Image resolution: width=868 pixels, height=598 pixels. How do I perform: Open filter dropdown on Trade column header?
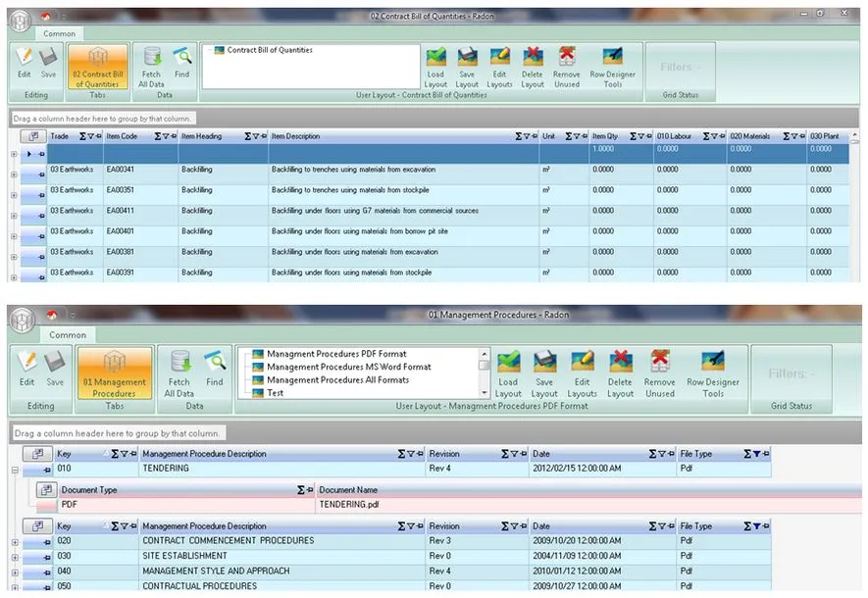91,136
